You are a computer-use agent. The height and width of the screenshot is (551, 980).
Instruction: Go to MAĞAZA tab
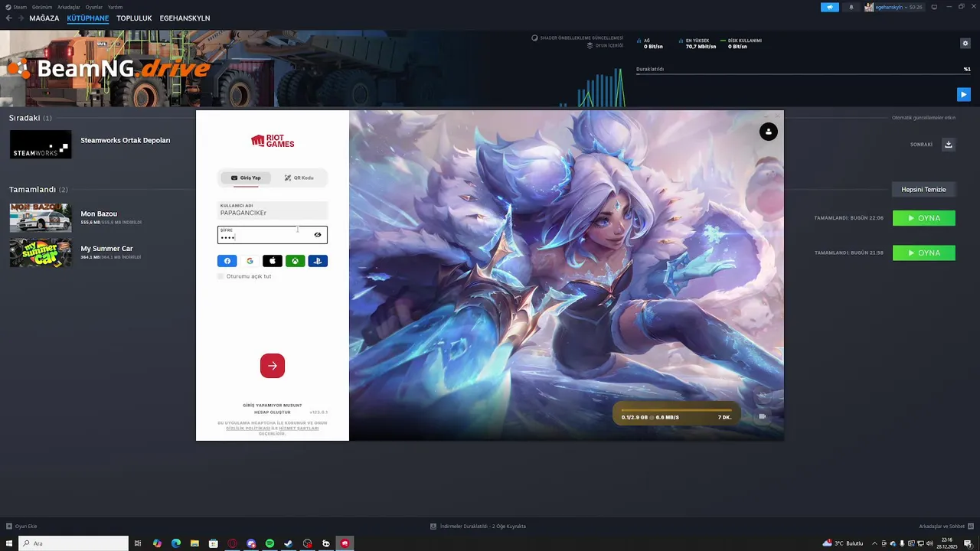(44, 18)
